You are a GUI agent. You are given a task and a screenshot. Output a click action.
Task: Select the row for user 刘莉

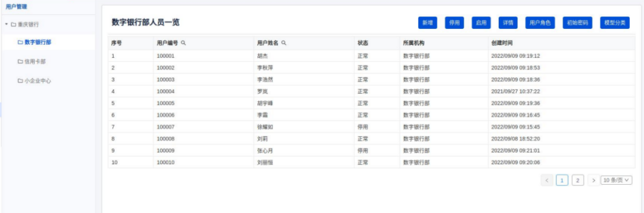[x=371, y=139]
